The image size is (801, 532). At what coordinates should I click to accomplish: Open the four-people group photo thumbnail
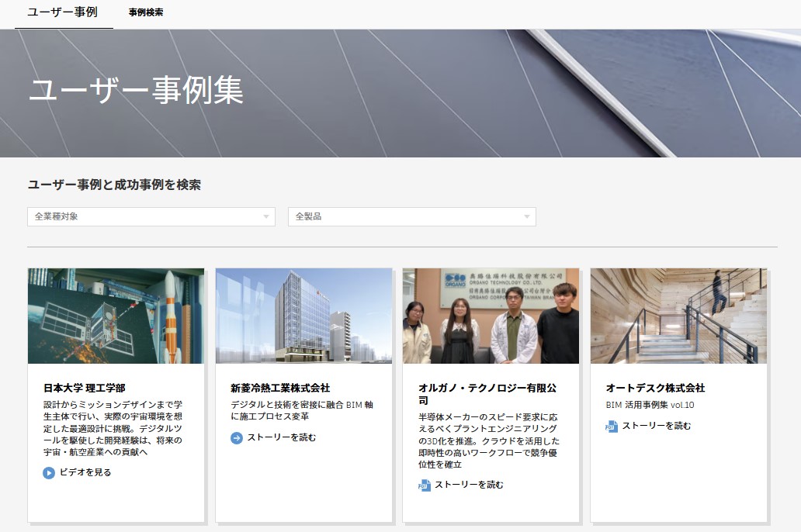tap(491, 316)
